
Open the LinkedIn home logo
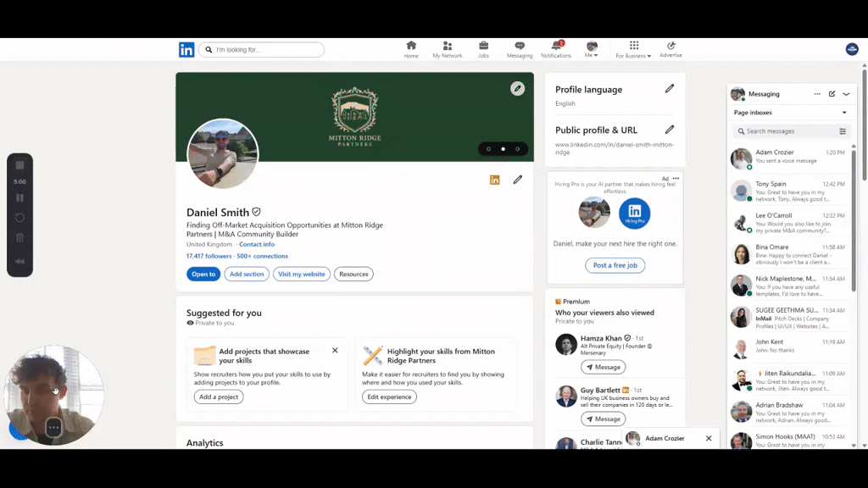click(186, 50)
